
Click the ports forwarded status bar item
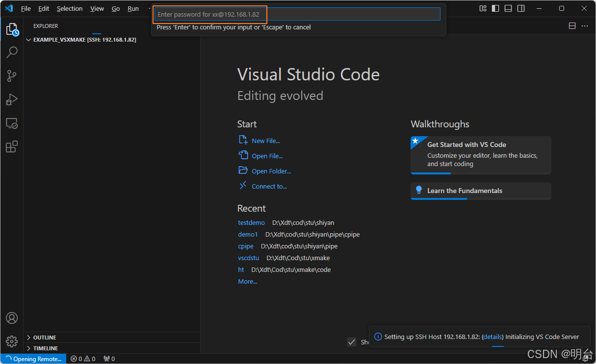pyautogui.click(x=109, y=359)
